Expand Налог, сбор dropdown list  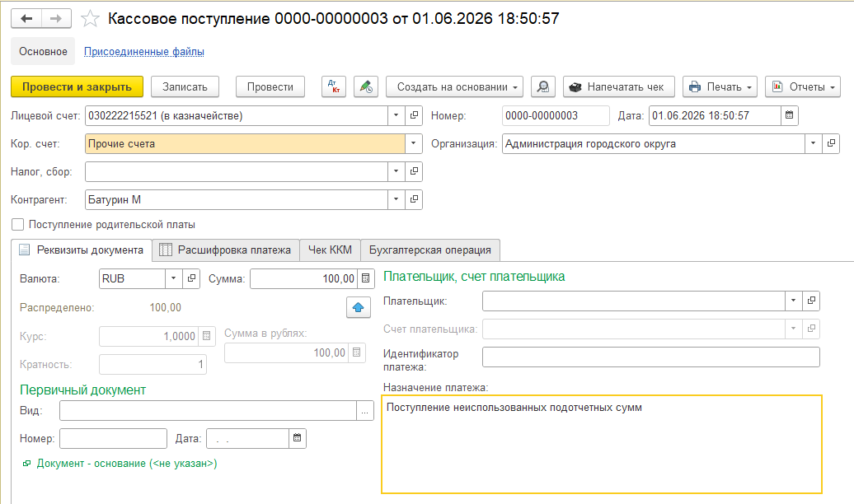(396, 171)
